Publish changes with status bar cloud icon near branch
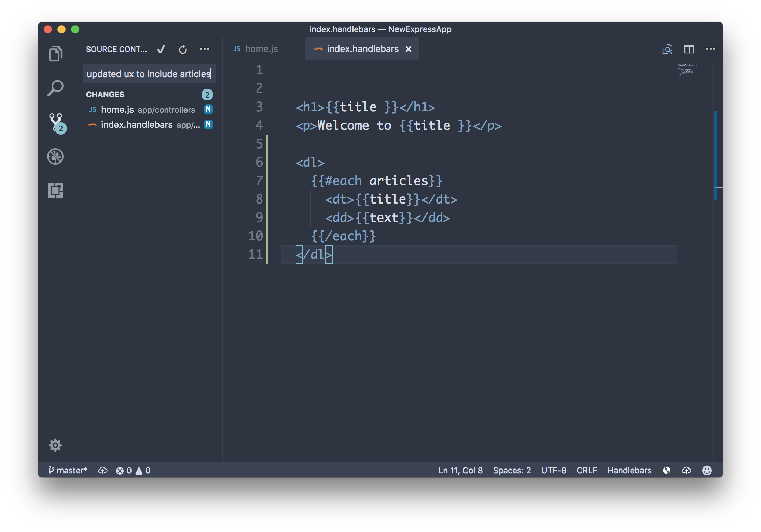761x532 pixels. coord(102,470)
